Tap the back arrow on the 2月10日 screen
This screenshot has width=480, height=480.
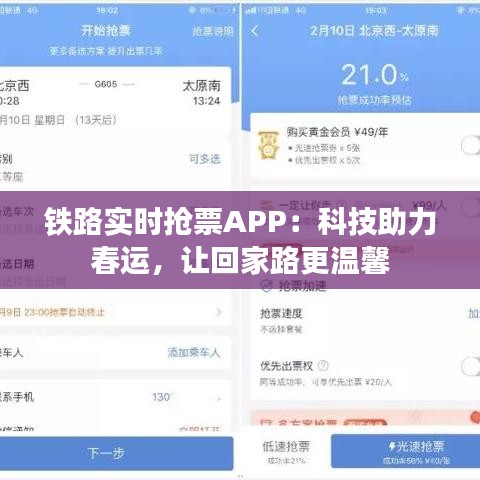255,31
